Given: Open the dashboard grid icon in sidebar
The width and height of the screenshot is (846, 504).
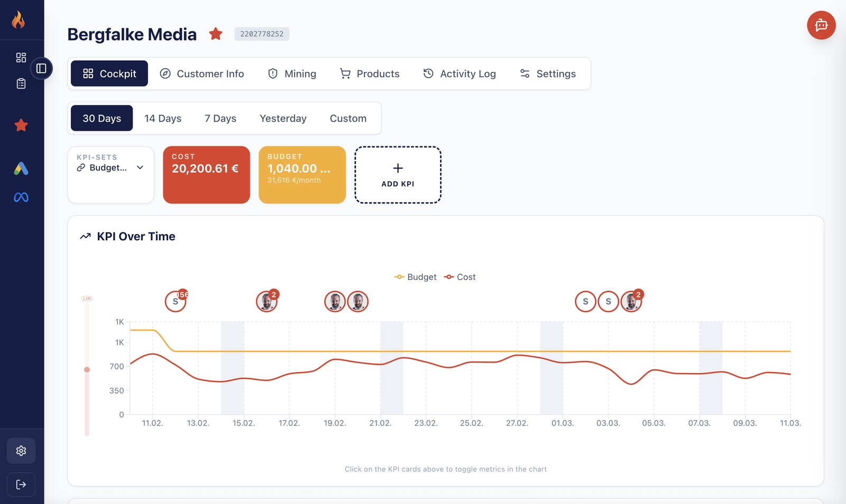Looking at the screenshot, I should pyautogui.click(x=21, y=58).
